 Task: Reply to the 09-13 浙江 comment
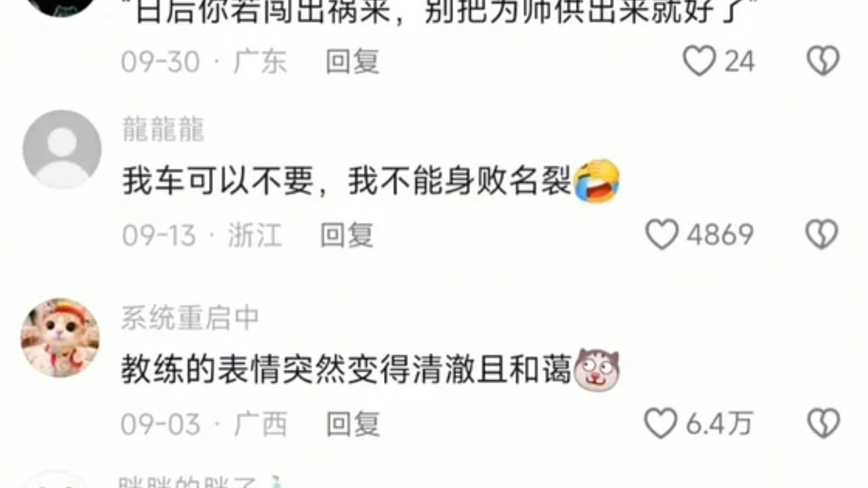pos(347,235)
